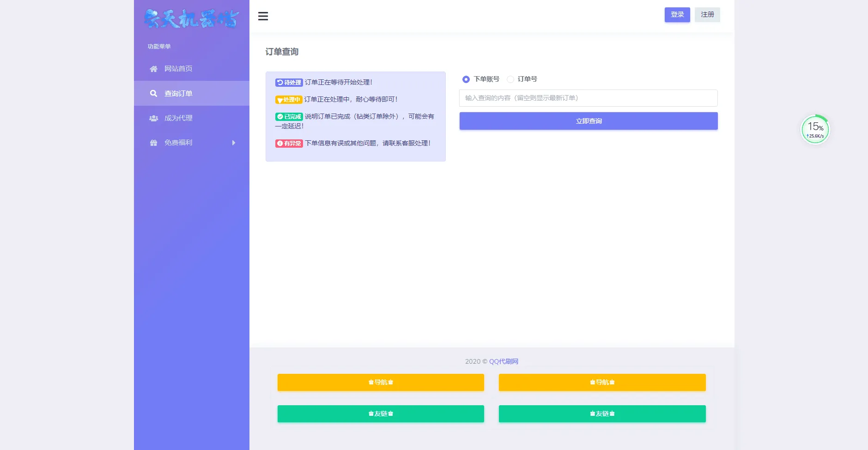Open the 成为代理 menu item

click(178, 118)
